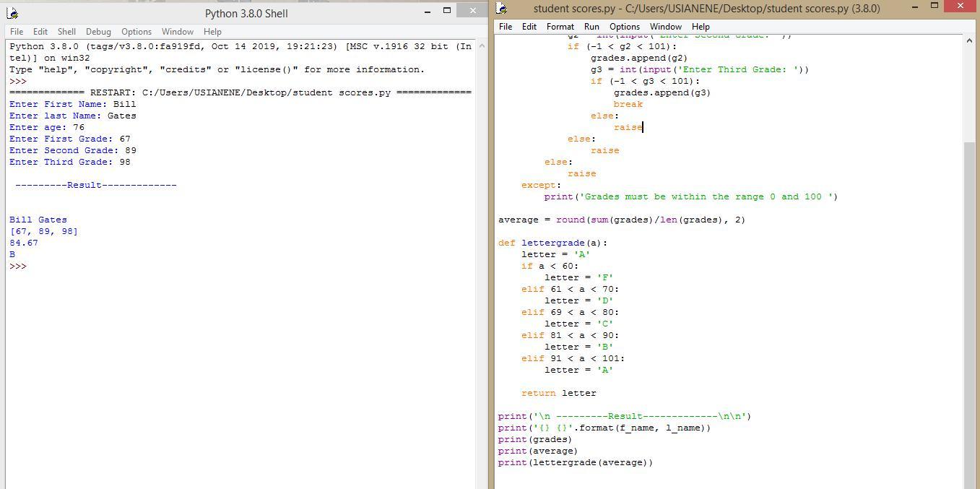
Task: Open the File menu in student scores.py editor
Action: (x=506, y=27)
